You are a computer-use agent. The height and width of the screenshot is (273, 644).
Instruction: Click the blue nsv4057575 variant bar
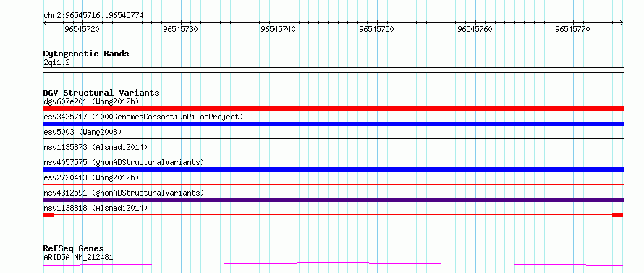point(333,169)
